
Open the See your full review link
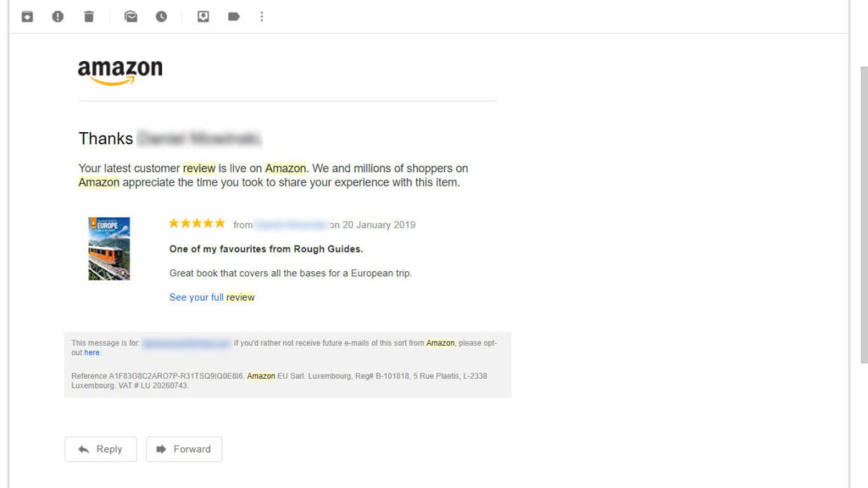coord(212,297)
